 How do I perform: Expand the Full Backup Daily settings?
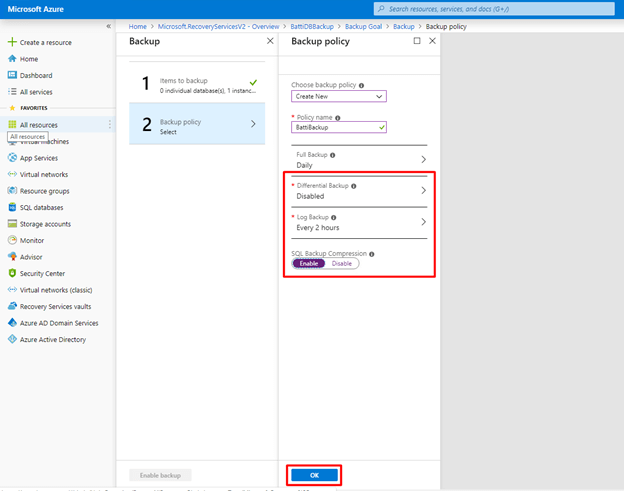click(359, 160)
